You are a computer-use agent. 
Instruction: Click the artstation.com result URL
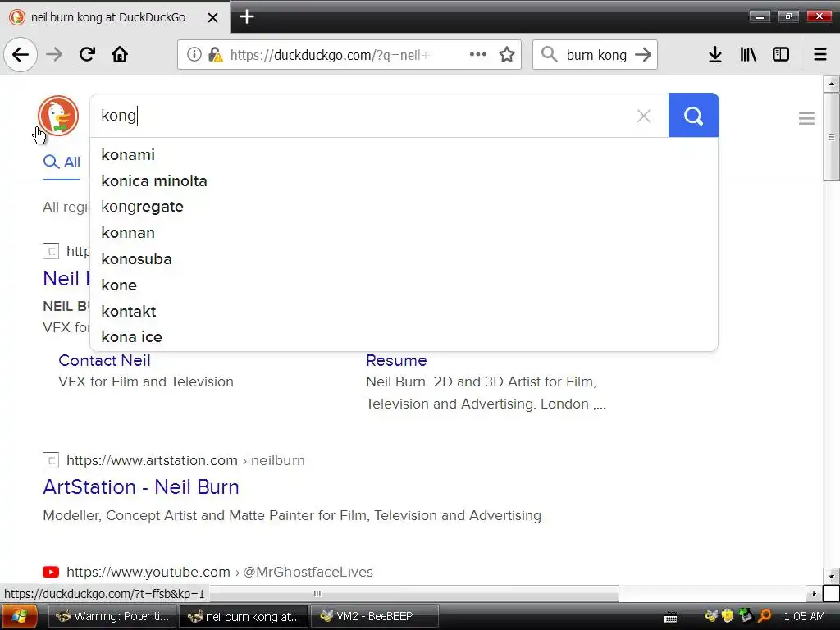(x=185, y=460)
